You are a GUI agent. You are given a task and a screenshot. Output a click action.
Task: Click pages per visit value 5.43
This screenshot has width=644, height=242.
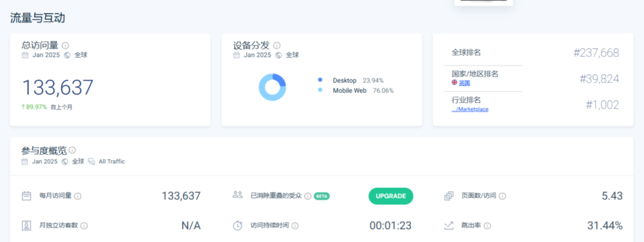click(612, 196)
